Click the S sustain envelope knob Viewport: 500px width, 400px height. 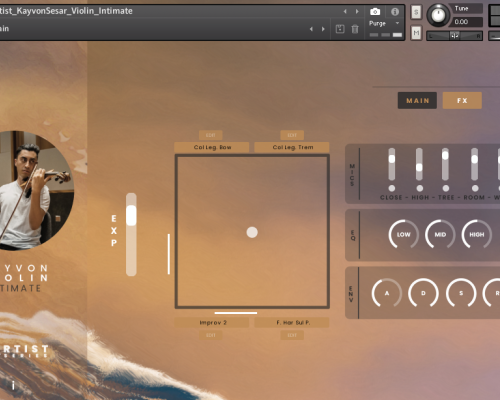(461, 293)
